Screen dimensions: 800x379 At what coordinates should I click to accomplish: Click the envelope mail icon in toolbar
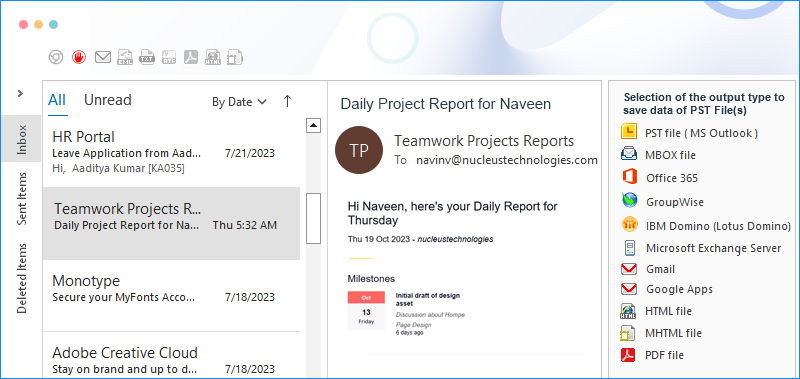pyautogui.click(x=103, y=57)
